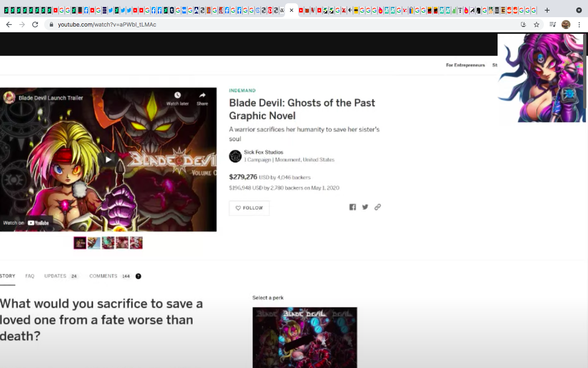The height and width of the screenshot is (368, 588).
Task: Open the tab search dropdown arrow
Action: (579, 10)
